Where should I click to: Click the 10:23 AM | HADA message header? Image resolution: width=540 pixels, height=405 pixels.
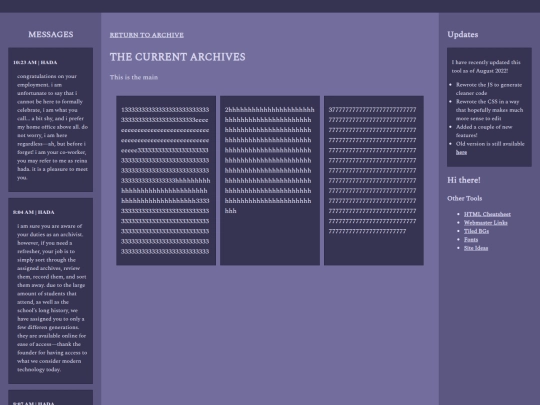pos(35,62)
